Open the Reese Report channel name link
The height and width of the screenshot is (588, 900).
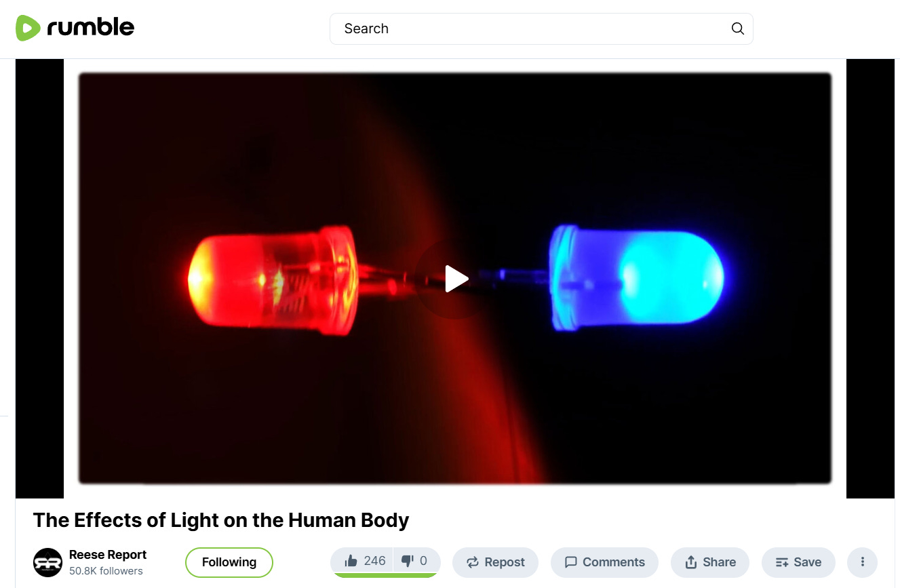[108, 555]
